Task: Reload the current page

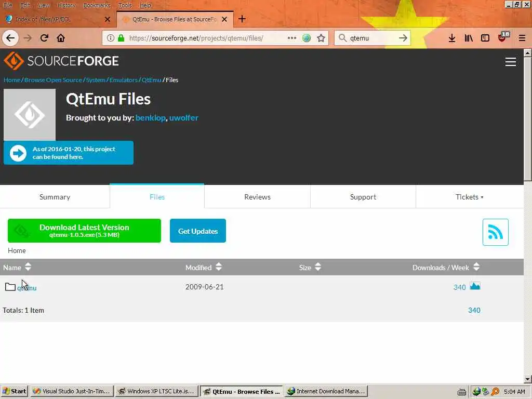Action: tap(44, 38)
